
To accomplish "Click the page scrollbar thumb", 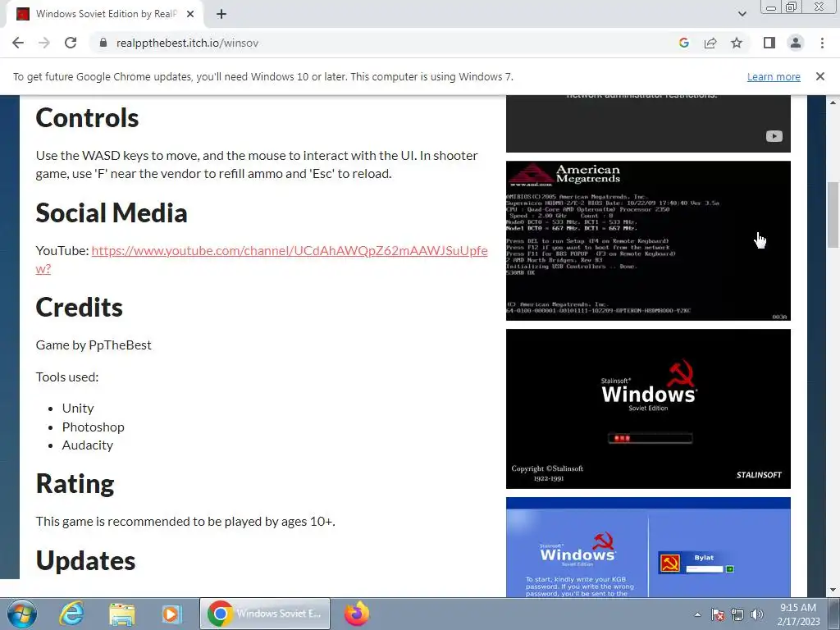I will coord(833,214).
